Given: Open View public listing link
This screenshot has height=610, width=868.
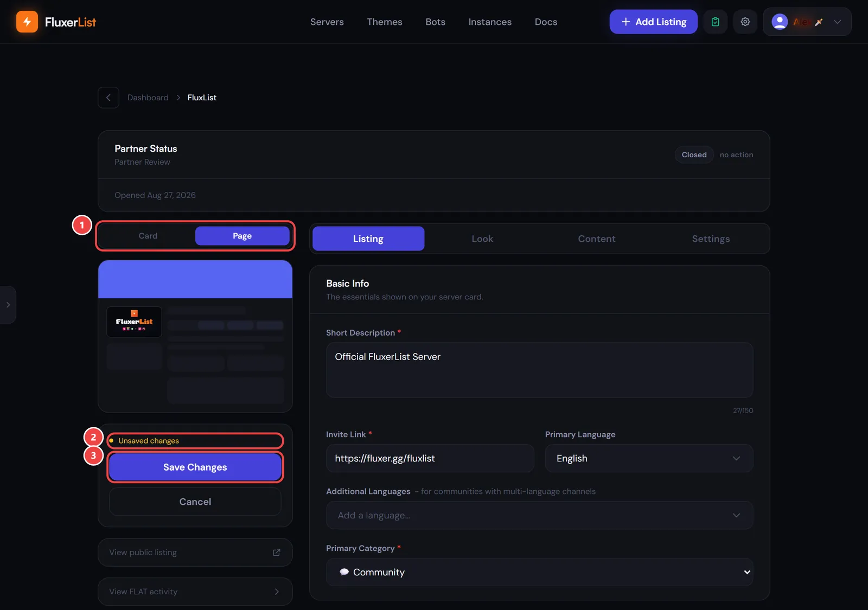Looking at the screenshot, I should point(195,553).
